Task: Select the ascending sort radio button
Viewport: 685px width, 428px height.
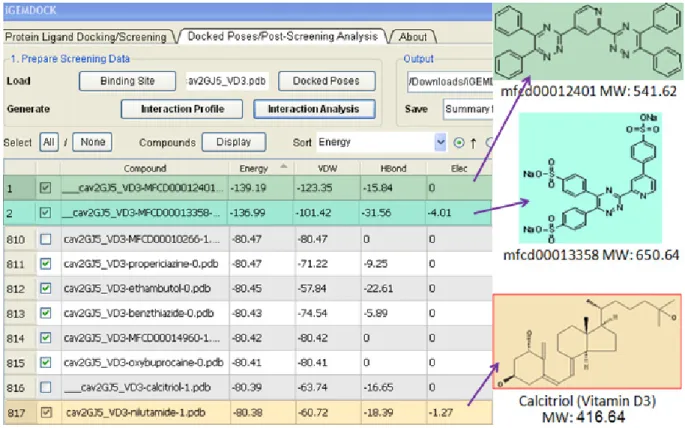Action: 459,142
